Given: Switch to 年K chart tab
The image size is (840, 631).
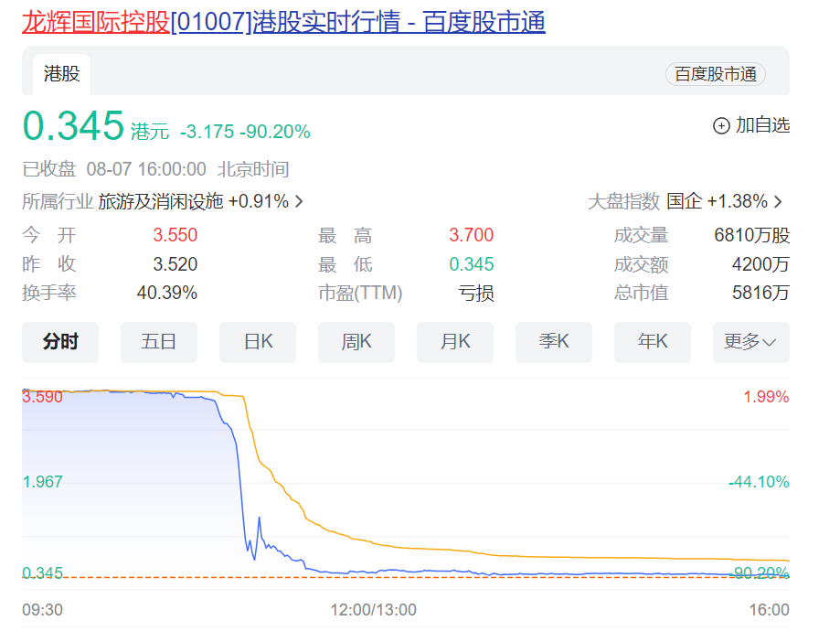Looking at the screenshot, I should pyautogui.click(x=653, y=342).
